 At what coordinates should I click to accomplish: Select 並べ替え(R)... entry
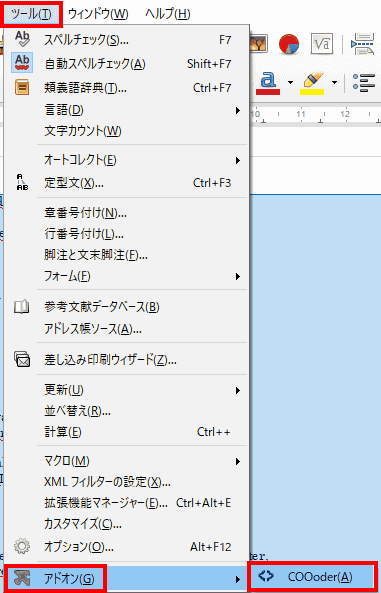click(x=126, y=411)
